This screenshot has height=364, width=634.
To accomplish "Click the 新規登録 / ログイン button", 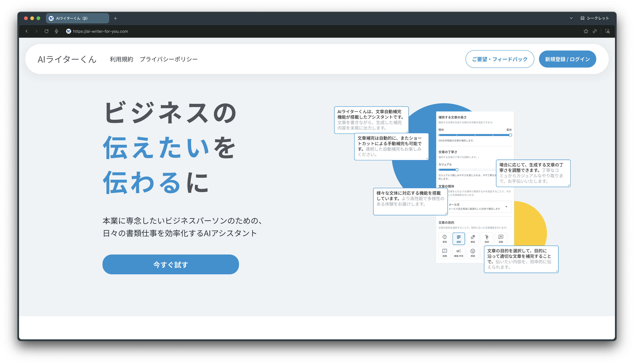I will (567, 59).
